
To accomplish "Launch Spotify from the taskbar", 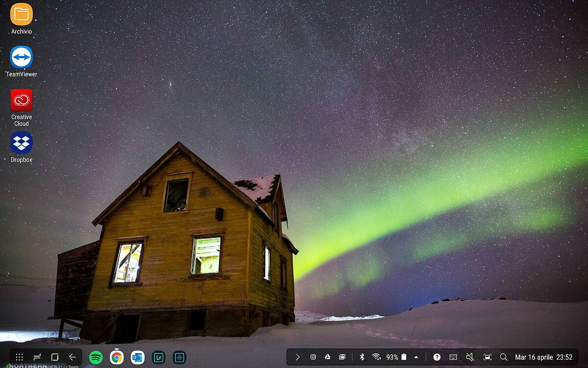I will tap(96, 357).
